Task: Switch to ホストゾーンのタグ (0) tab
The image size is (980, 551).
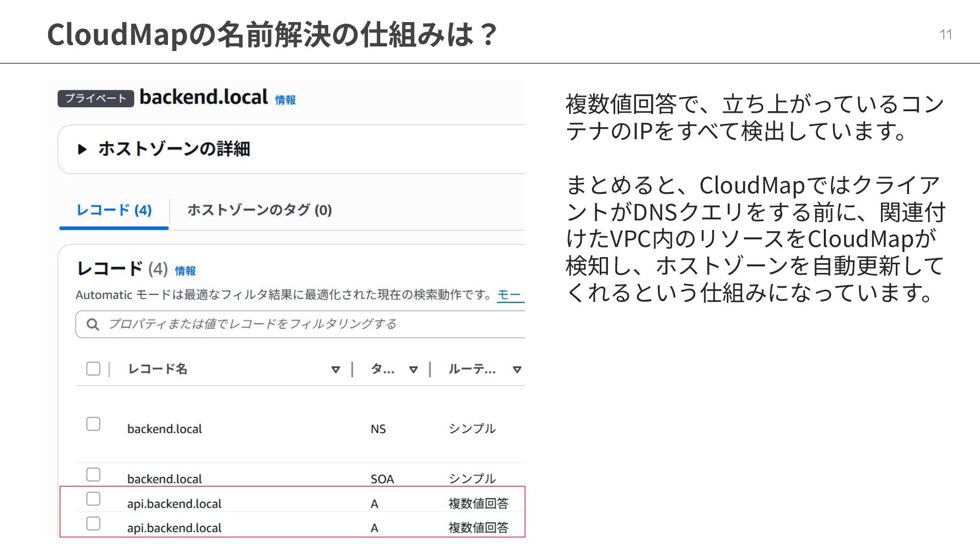Action: pyautogui.click(x=259, y=210)
